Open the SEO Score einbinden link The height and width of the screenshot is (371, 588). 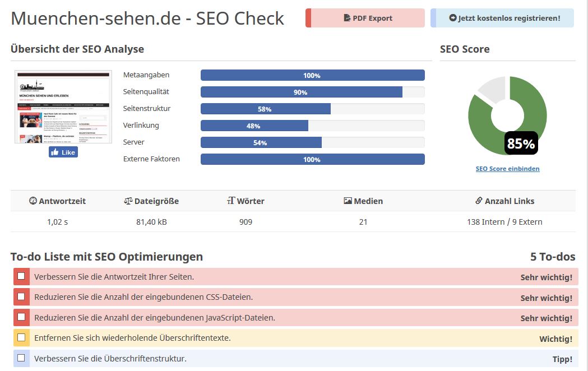[x=507, y=169]
